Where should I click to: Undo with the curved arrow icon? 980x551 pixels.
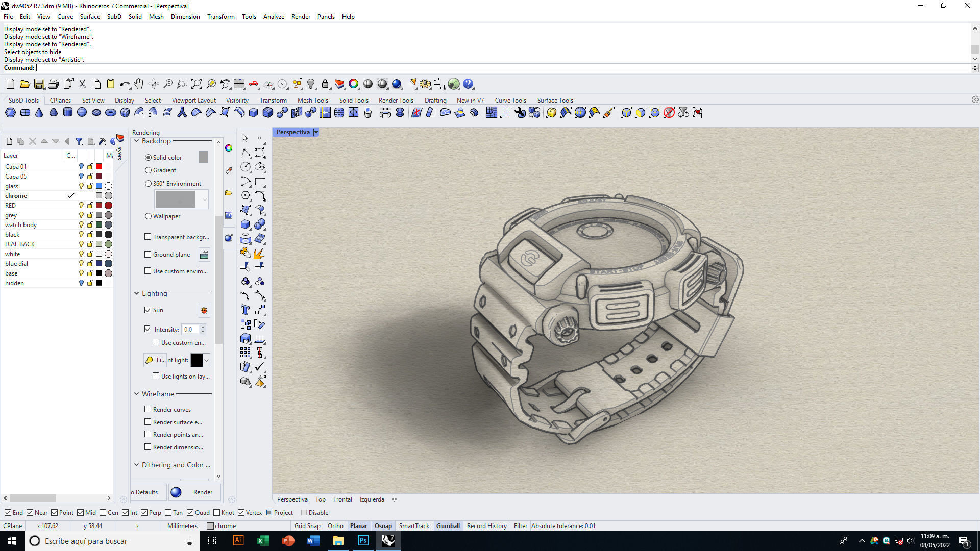tap(125, 84)
